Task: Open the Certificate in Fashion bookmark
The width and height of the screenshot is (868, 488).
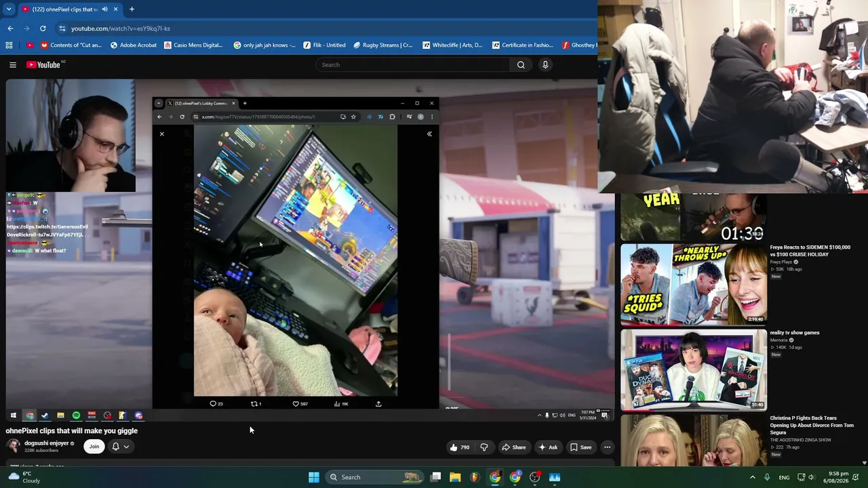Action: click(522, 45)
